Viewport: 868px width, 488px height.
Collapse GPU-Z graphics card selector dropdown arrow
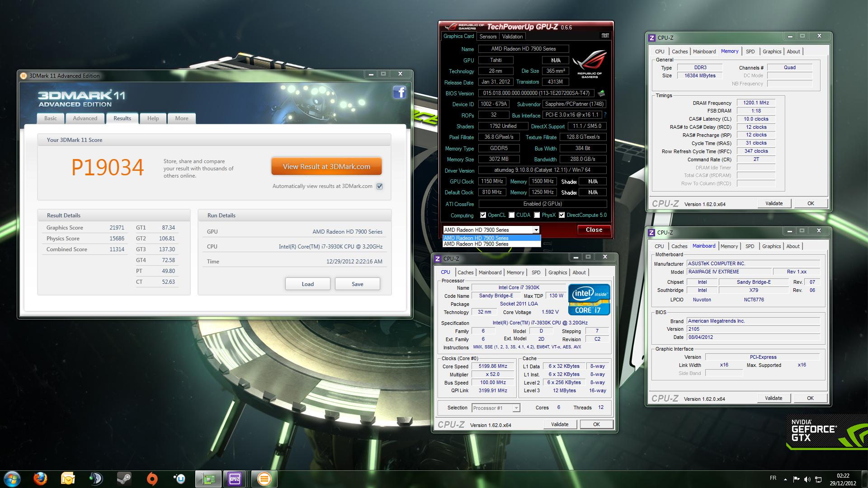pos(536,230)
